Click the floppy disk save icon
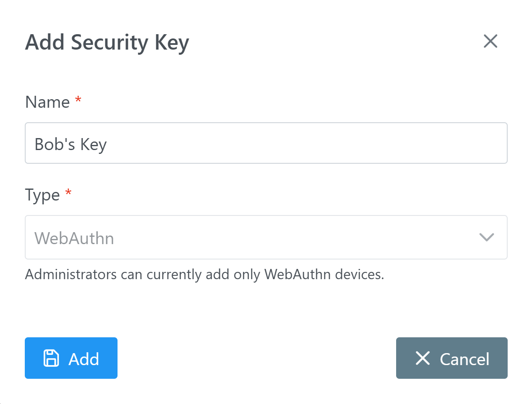The height and width of the screenshot is (404, 532). click(x=51, y=358)
